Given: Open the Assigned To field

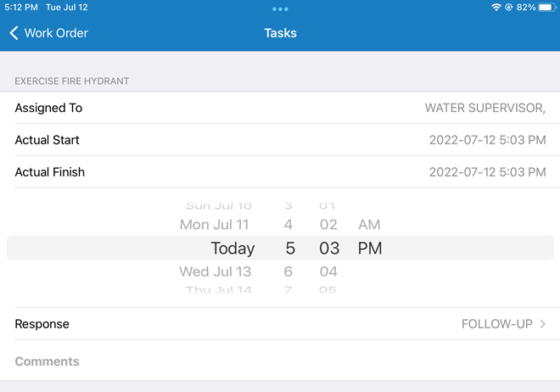Looking at the screenshot, I should pyautogui.click(x=280, y=108).
